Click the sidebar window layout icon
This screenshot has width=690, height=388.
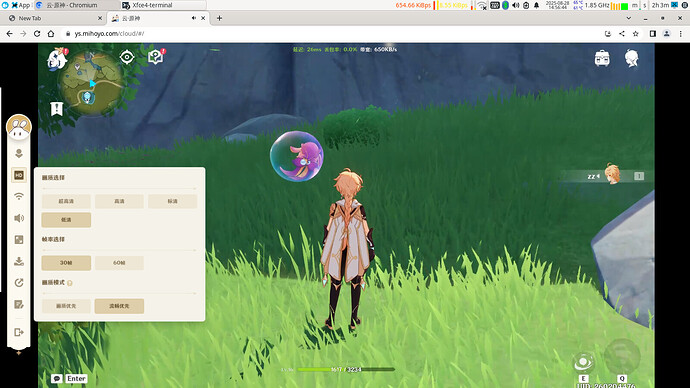[x=19, y=240]
